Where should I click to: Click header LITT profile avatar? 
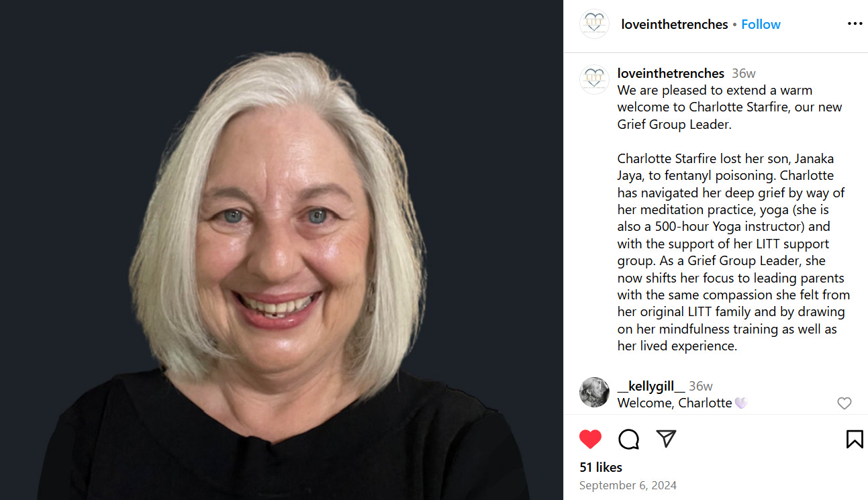coord(593,23)
